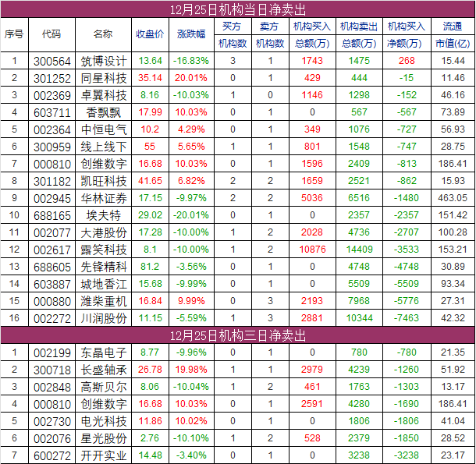Click stock name 川润股份

pos(104,318)
